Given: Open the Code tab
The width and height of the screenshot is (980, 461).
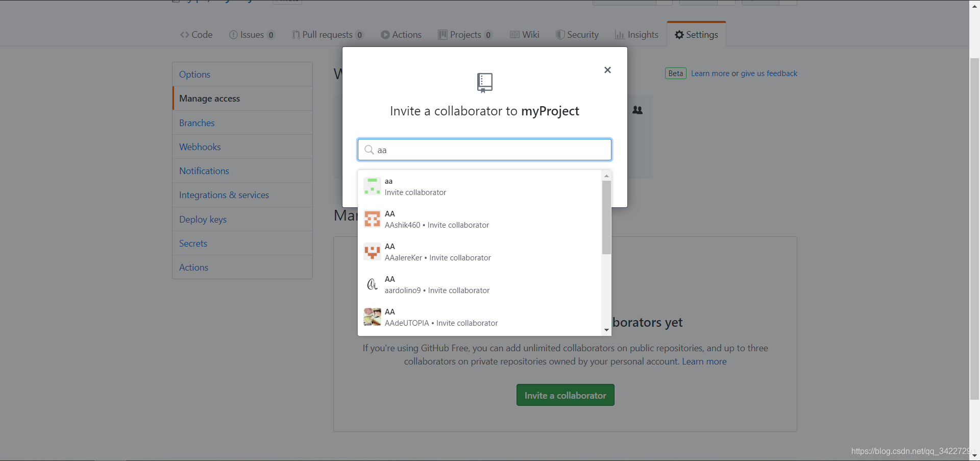Looking at the screenshot, I should [196, 35].
